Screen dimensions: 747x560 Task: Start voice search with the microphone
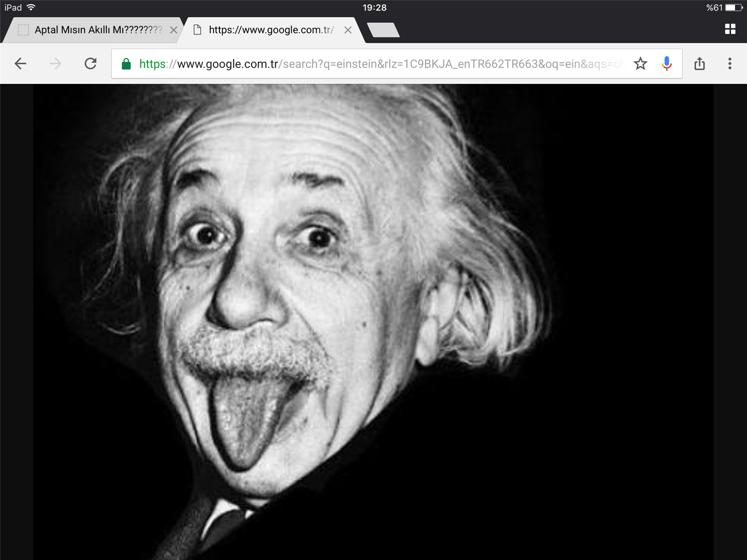[667, 63]
